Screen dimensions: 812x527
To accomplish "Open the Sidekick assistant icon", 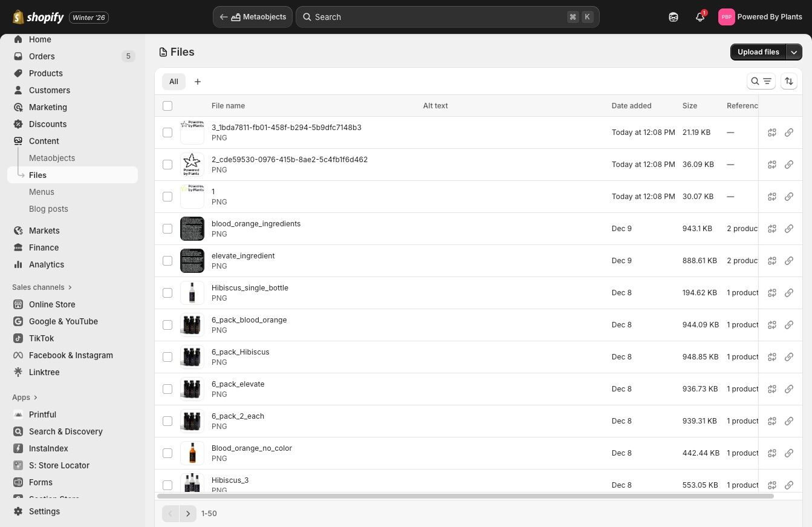I will click(674, 17).
